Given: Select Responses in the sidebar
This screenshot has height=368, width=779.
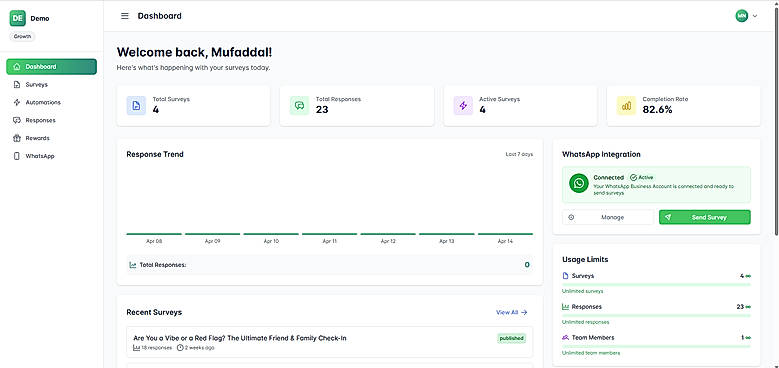Looking at the screenshot, I should coord(52,120).
